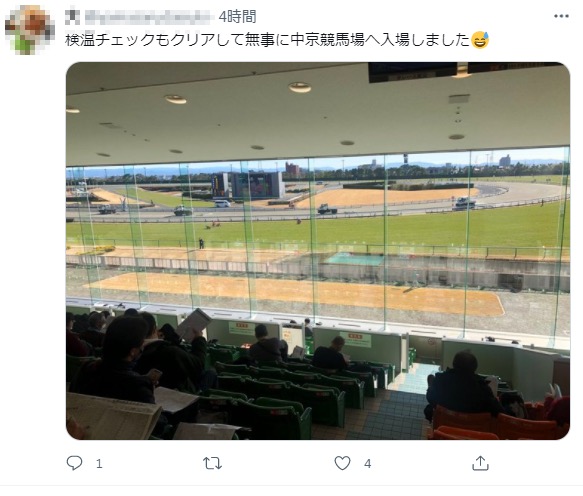Click the sweat-smile emoji in the tweet
Viewport: 583px width, 496px height.
[x=480, y=40]
